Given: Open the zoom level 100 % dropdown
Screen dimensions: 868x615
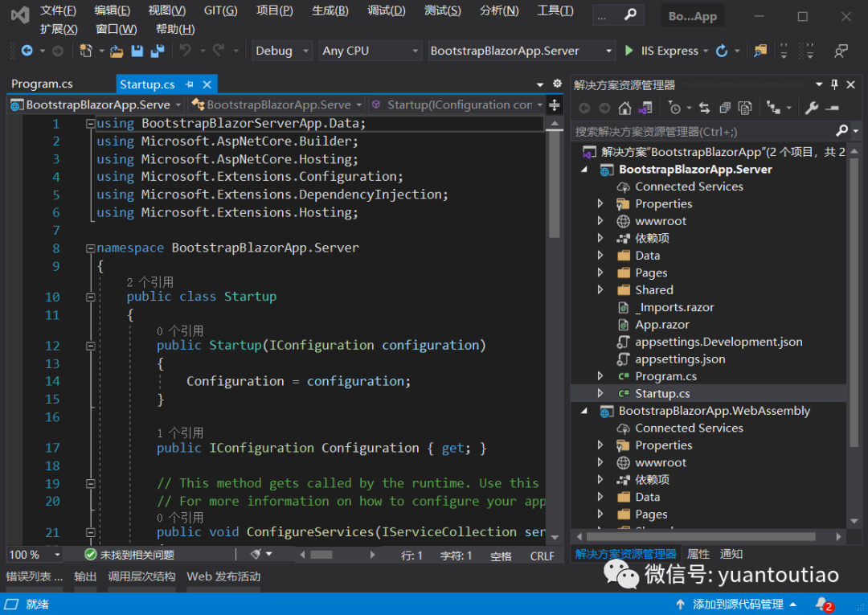Looking at the screenshot, I should 34,555.
